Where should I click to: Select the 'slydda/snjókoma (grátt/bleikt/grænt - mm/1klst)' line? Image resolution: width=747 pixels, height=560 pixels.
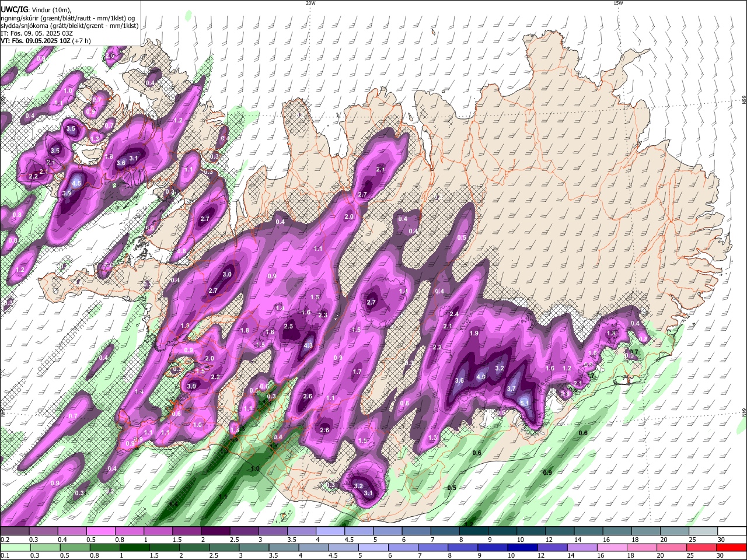tap(69, 26)
